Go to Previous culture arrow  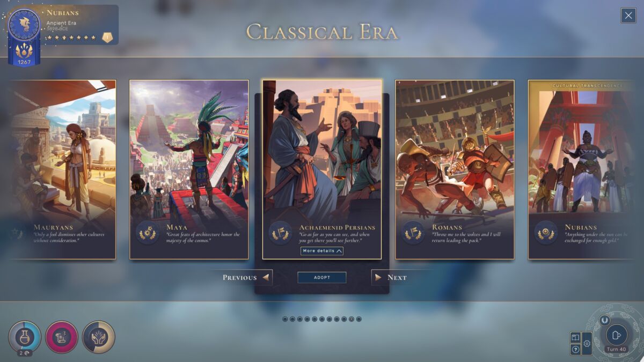[x=247, y=277]
